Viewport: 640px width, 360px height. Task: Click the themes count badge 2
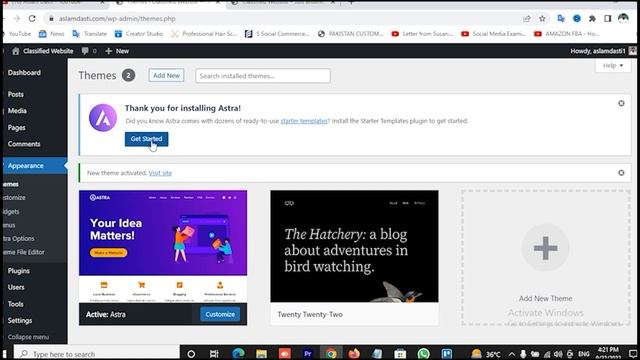tap(128, 76)
